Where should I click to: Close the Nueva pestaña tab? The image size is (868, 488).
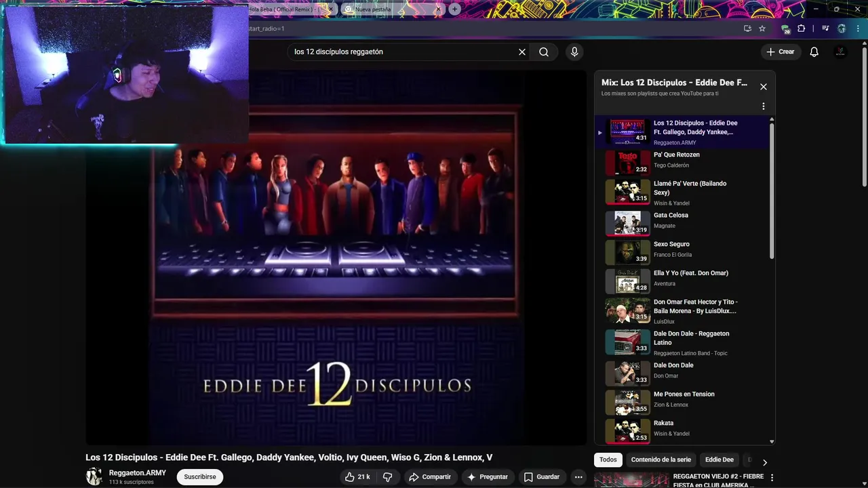click(x=439, y=9)
